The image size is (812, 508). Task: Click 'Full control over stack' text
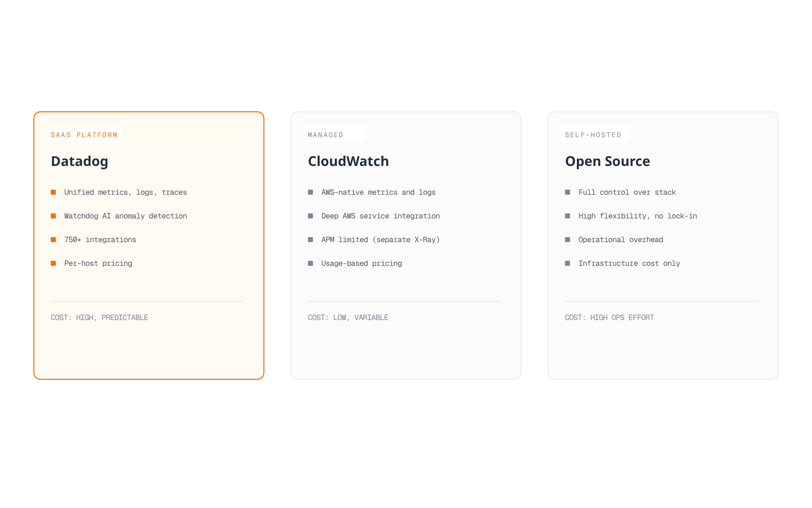click(x=627, y=192)
